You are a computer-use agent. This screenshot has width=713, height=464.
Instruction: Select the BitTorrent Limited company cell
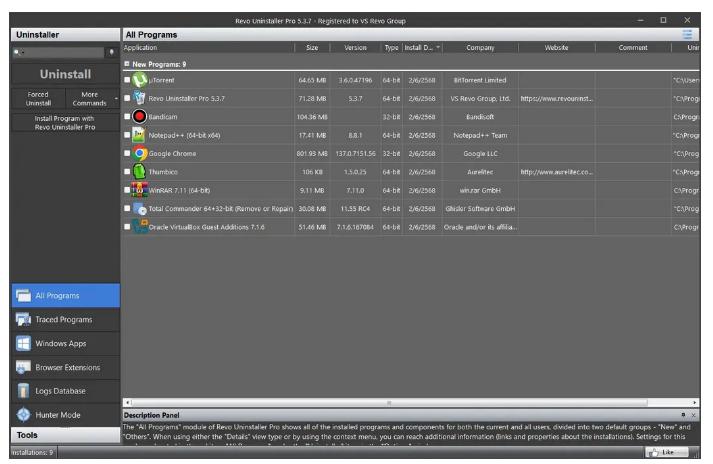pos(480,80)
